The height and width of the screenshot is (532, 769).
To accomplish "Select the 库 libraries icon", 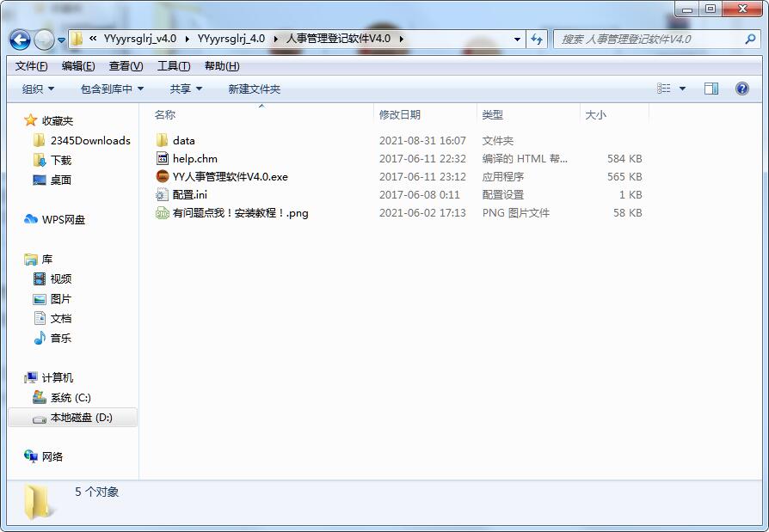I will pos(30,260).
